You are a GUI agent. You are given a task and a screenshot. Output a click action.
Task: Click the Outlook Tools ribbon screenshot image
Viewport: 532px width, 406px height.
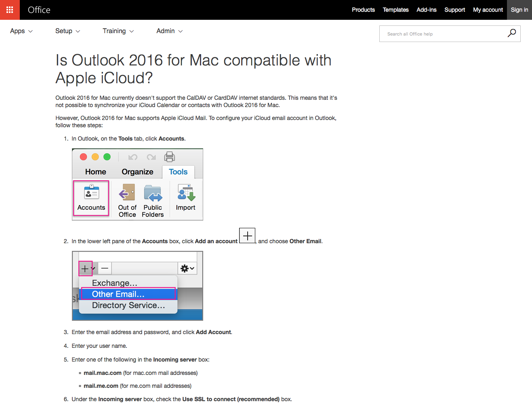(137, 185)
